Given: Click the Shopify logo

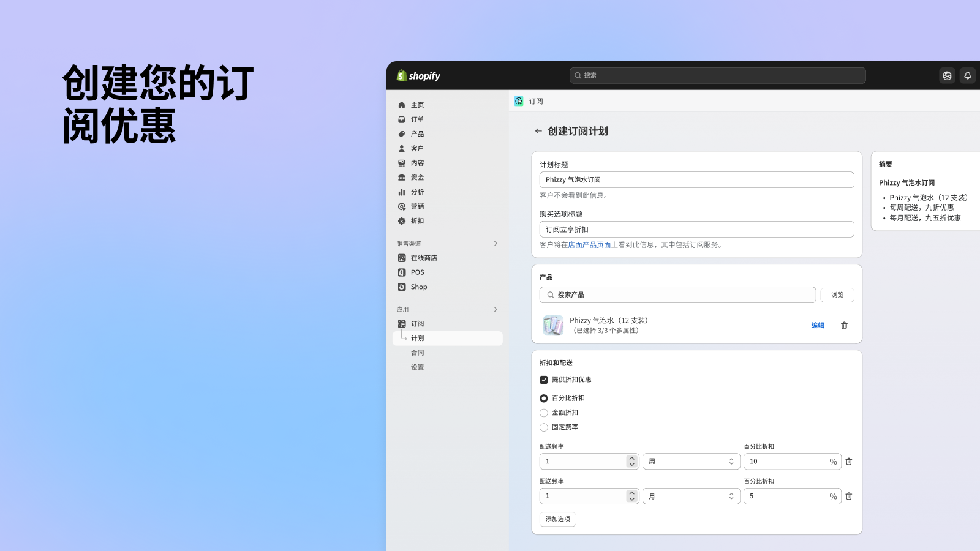Looking at the screenshot, I should coord(418,76).
